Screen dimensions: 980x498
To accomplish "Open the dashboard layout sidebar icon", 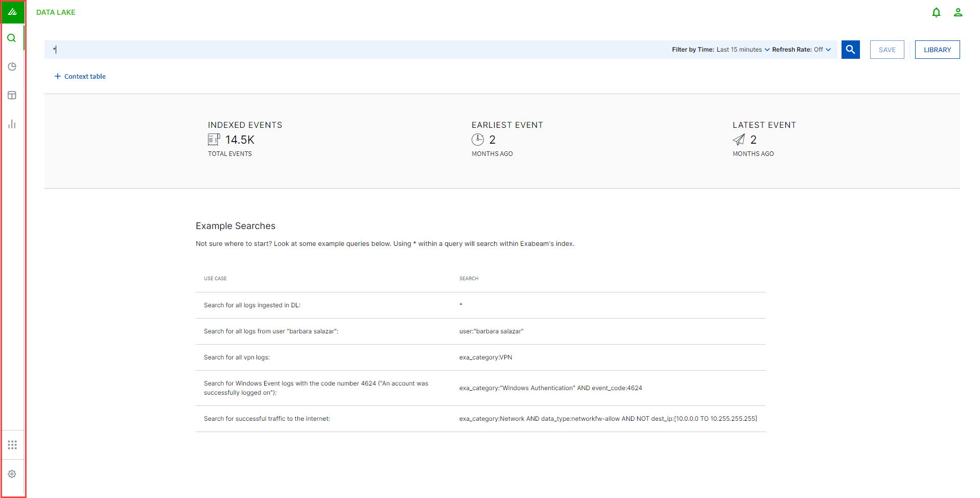I will 12,96.
